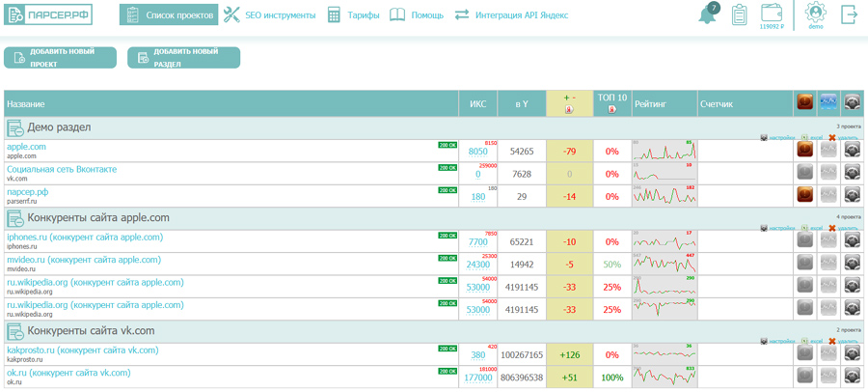
Task: Open the notifications bell with badge 7
Action: [x=708, y=14]
